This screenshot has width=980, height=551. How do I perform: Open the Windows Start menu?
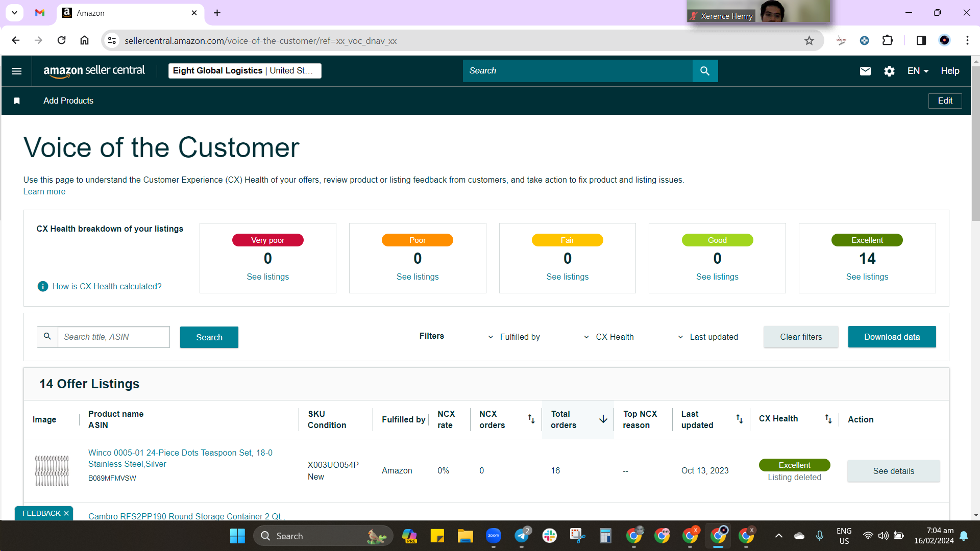point(237,536)
